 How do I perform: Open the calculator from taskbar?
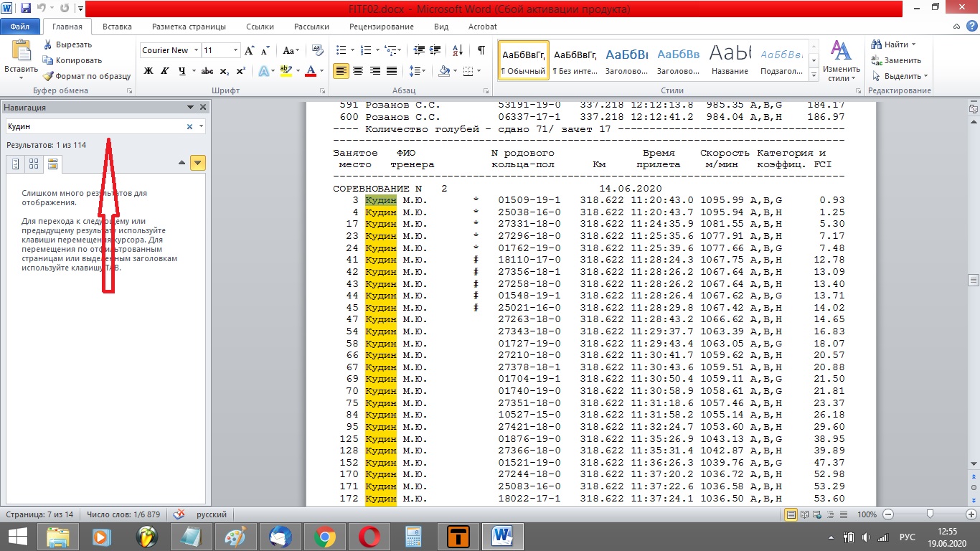coord(413,535)
